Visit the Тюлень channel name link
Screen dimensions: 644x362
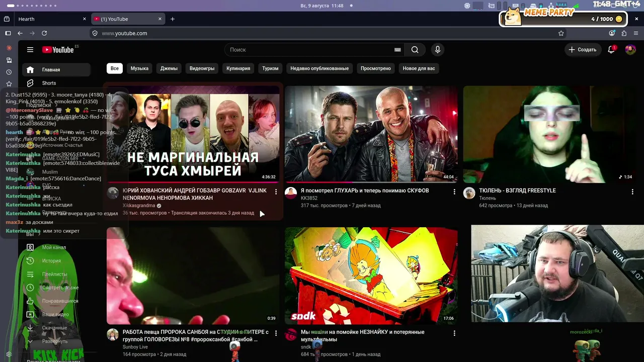[488, 198]
